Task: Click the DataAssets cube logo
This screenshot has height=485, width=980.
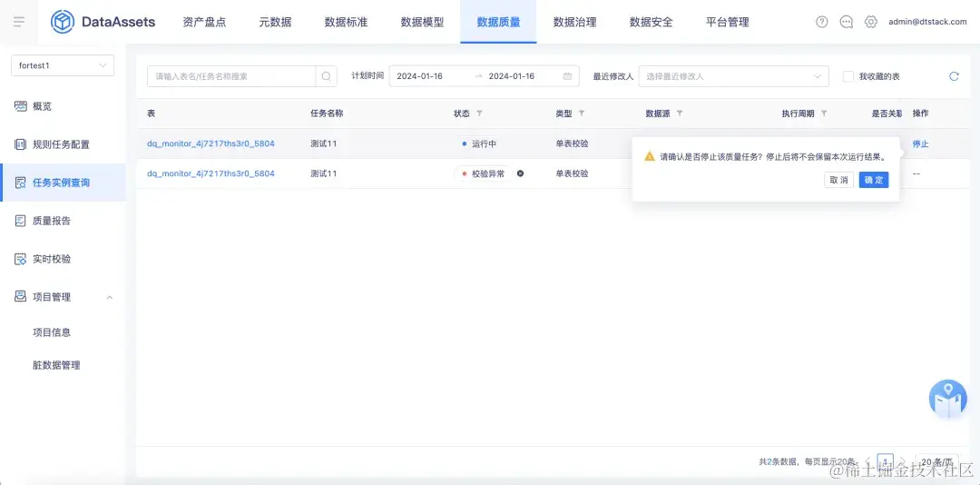Action: [63, 22]
